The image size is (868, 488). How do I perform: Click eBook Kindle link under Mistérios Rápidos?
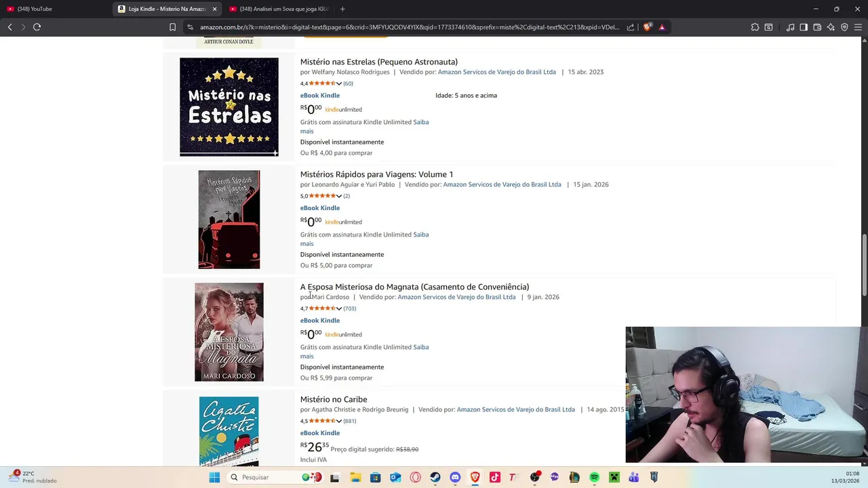coord(320,208)
